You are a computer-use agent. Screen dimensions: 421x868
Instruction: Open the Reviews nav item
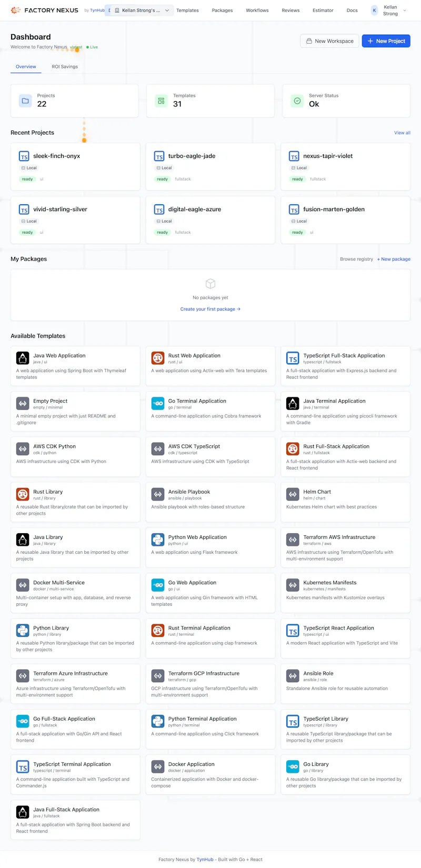pos(290,11)
